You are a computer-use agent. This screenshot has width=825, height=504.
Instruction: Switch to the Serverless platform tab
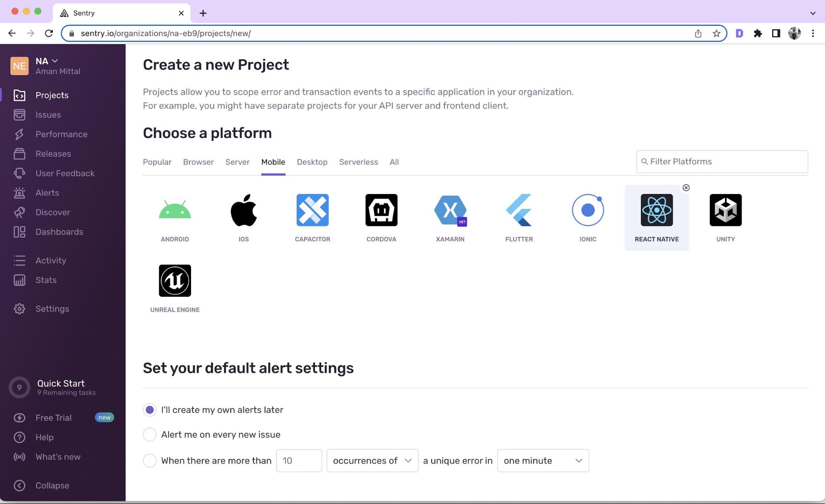coord(358,162)
